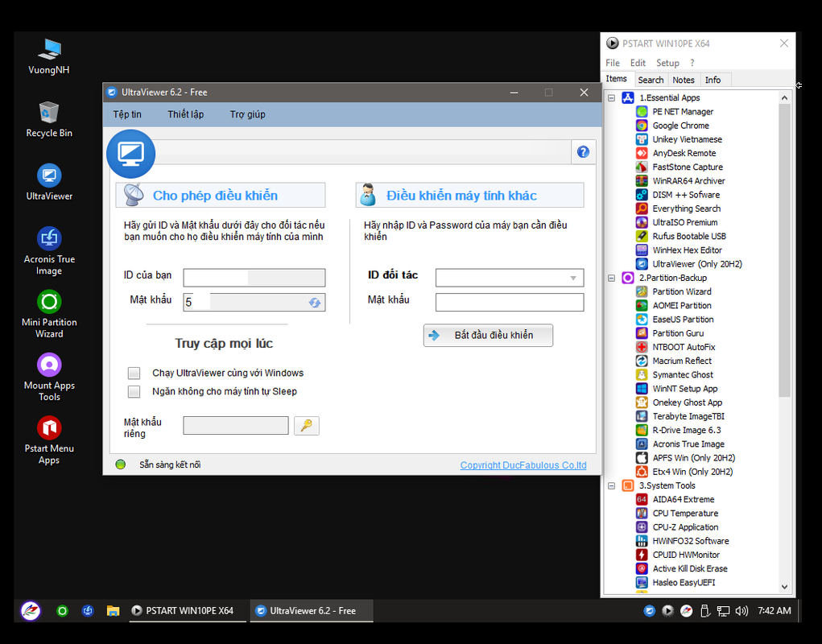Collapse the 2.Partition-Backup tree group
This screenshot has width=822, height=644.
tap(611, 278)
